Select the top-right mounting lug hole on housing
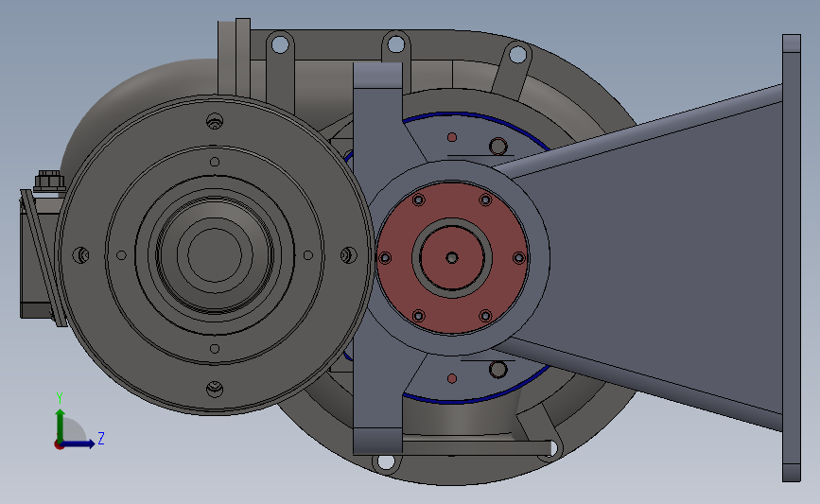Screen dimensions: 820x504 pyautogui.click(x=517, y=54)
